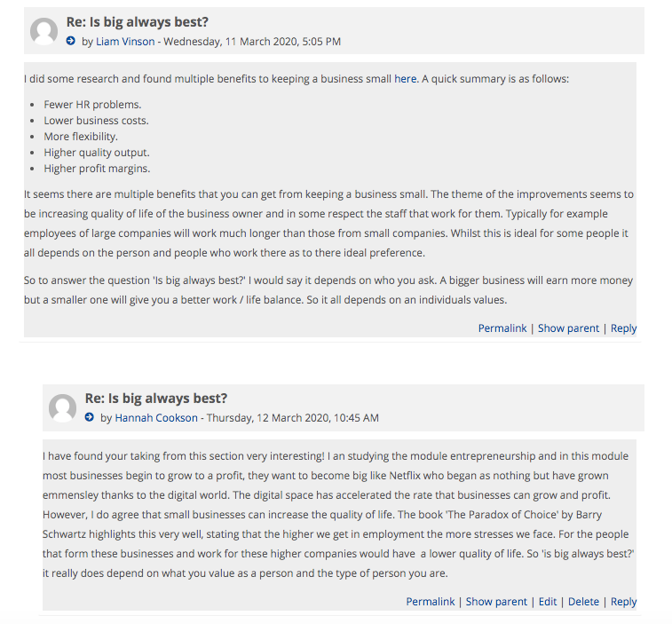Click the 'Fewer HR problems' bullet text
The height and width of the screenshot is (624, 672).
point(92,105)
